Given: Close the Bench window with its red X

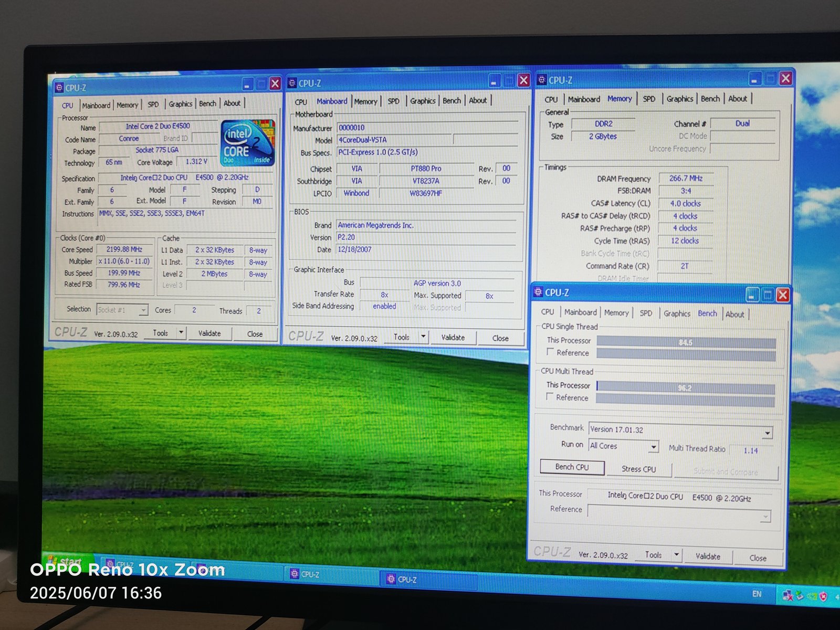Looking at the screenshot, I should (783, 295).
